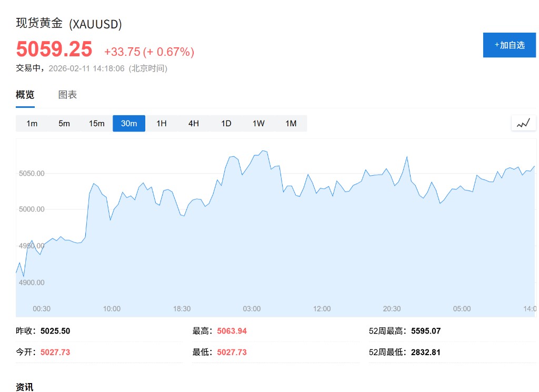Click the 昨收 value 5025.50

coord(55,331)
